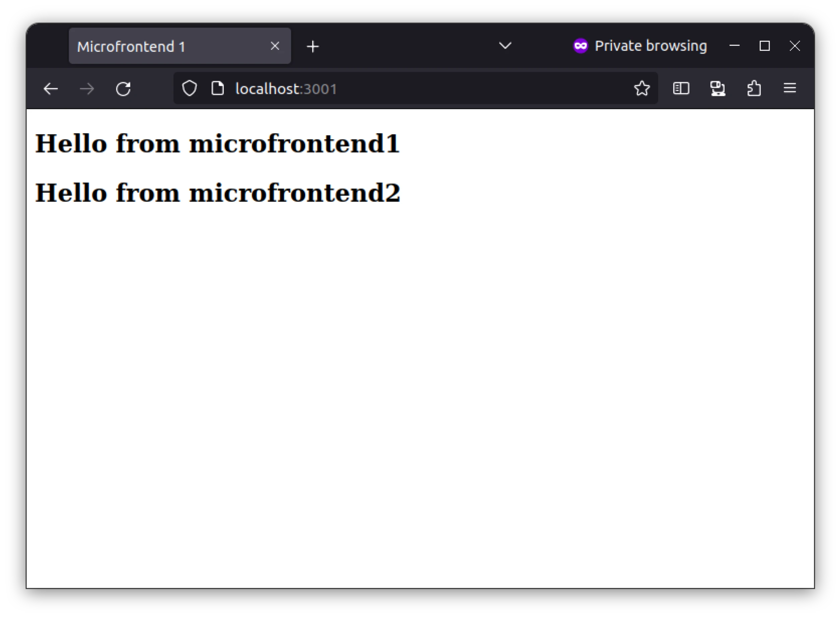Open the Firefox menu hamburger icon

(x=790, y=88)
